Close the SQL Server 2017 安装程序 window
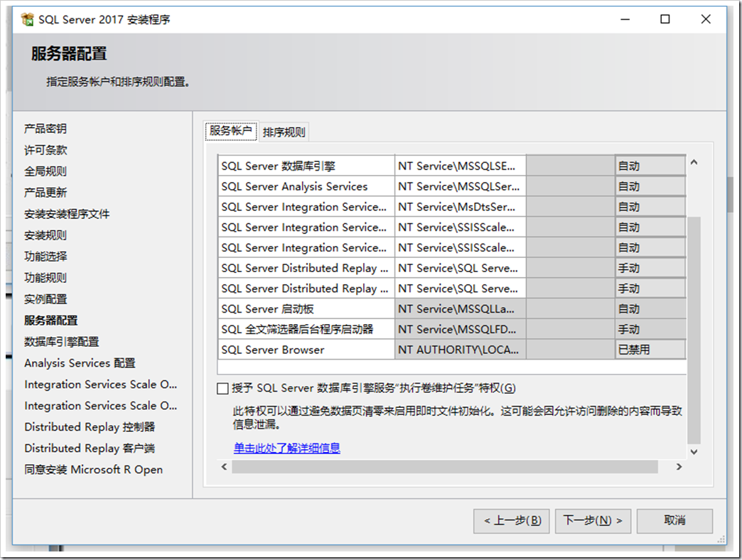This screenshot has width=742, height=560. [x=706, y=19]
